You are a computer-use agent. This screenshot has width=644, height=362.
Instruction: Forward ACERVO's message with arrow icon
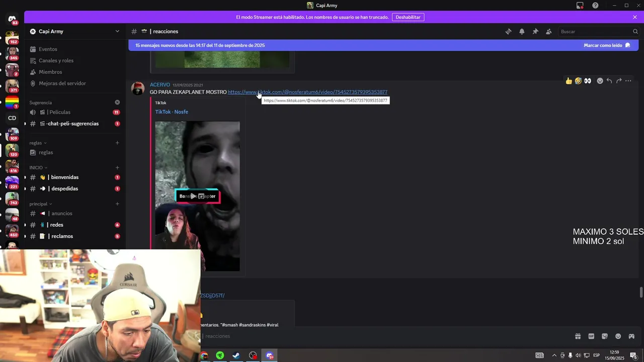point(619,81)
